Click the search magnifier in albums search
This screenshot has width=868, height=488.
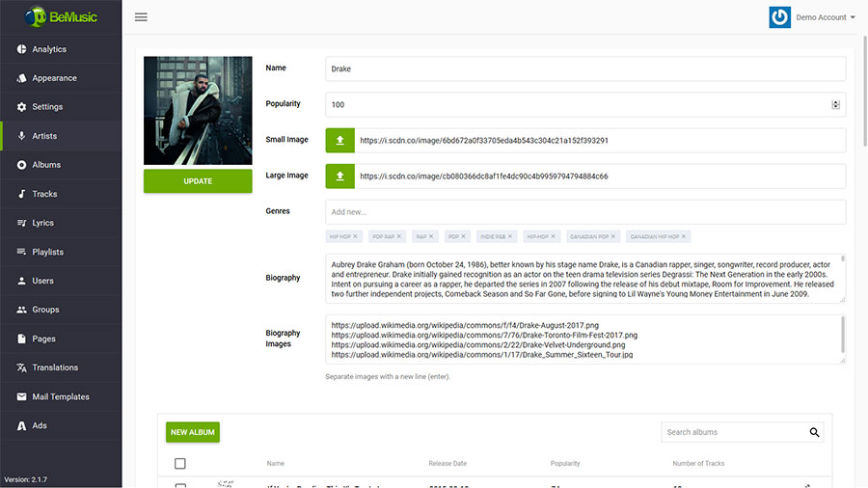click(x=814, y=432)
